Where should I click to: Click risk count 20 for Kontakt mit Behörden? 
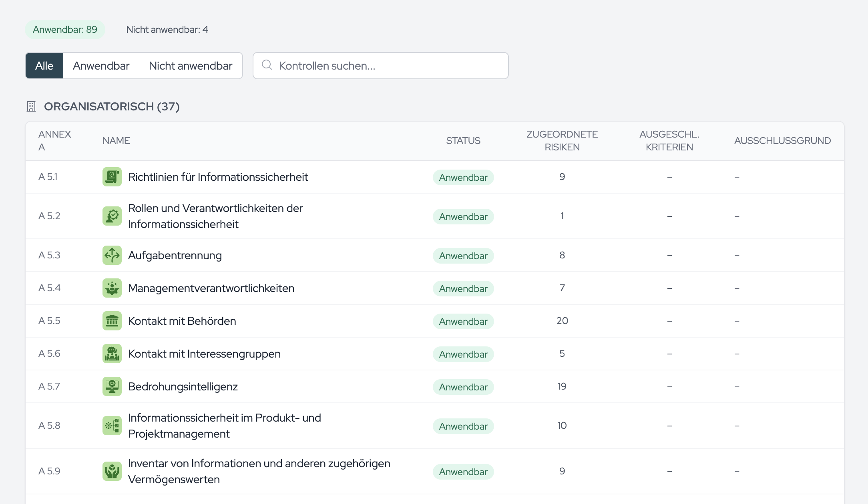pos(562,321)
